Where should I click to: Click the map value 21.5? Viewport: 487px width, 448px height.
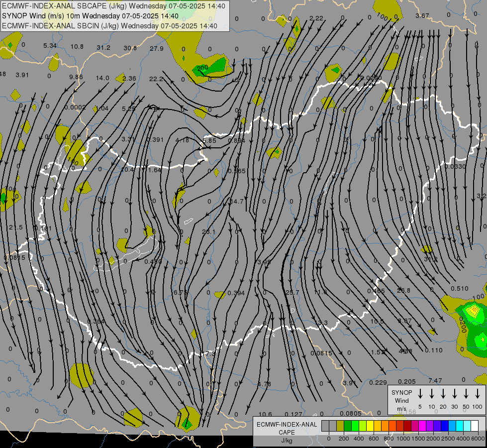16,227
